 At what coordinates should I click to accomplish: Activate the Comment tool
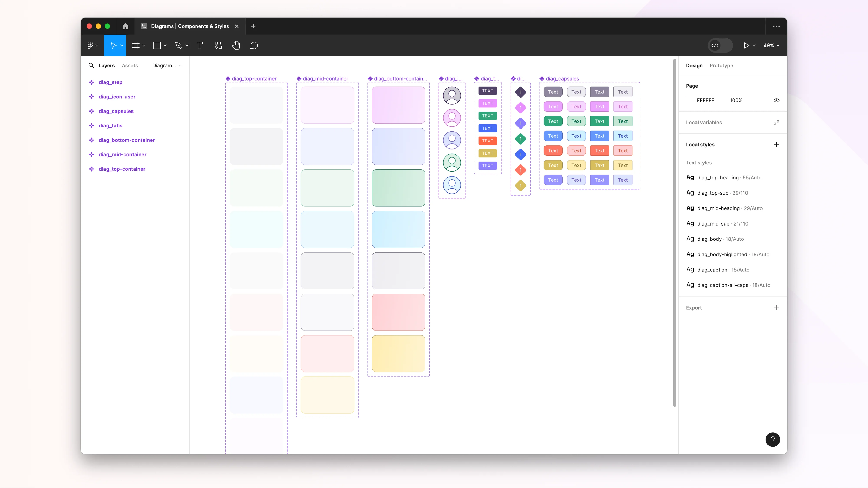[254, 46]
